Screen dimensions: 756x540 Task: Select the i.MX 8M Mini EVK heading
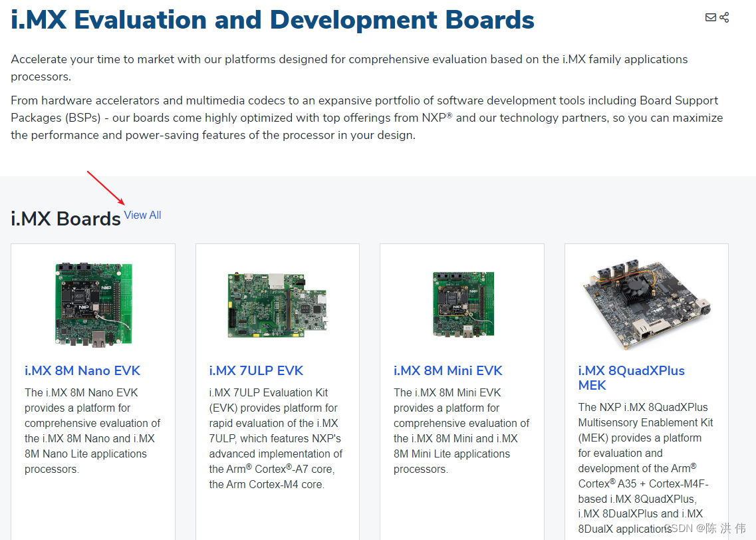click(x=447, y=370)
